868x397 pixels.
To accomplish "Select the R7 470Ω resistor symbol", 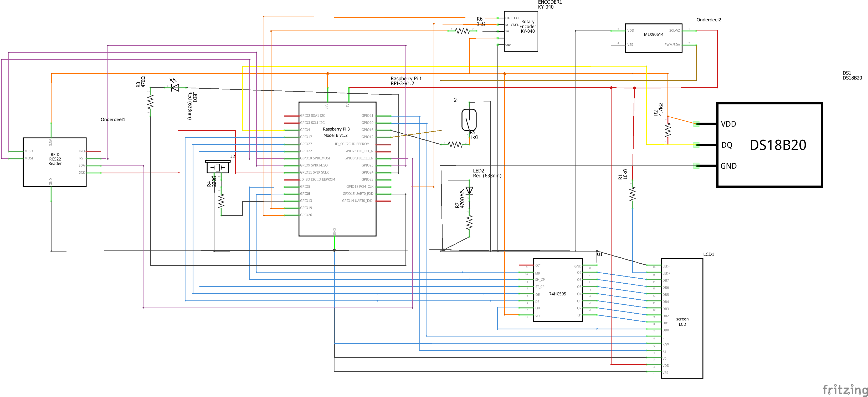I will coord(469,223).
